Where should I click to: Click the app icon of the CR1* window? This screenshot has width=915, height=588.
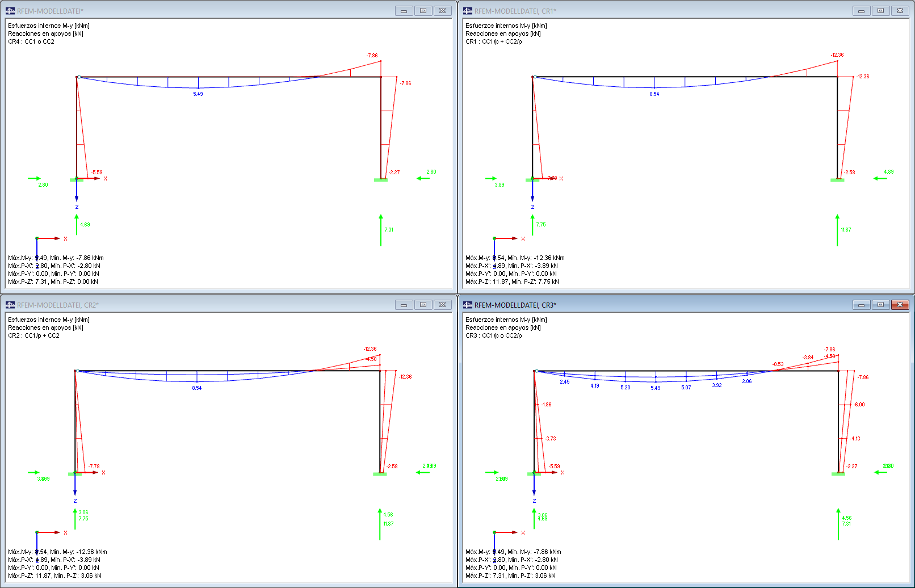468,11
